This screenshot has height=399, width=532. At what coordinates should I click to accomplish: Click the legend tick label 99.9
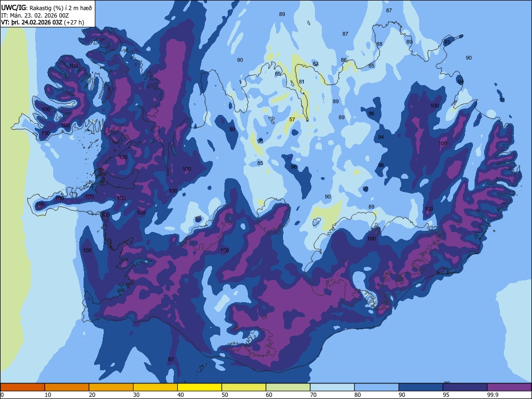pos(493,395)
